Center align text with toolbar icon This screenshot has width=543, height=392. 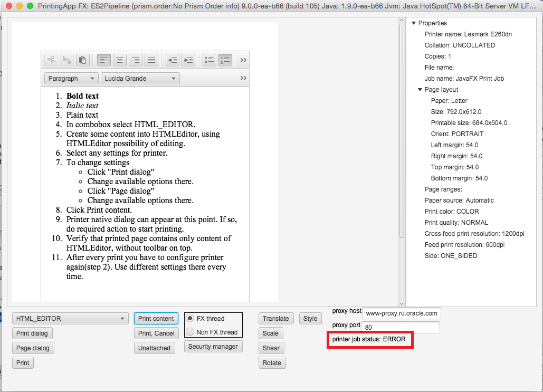point(120,60)
